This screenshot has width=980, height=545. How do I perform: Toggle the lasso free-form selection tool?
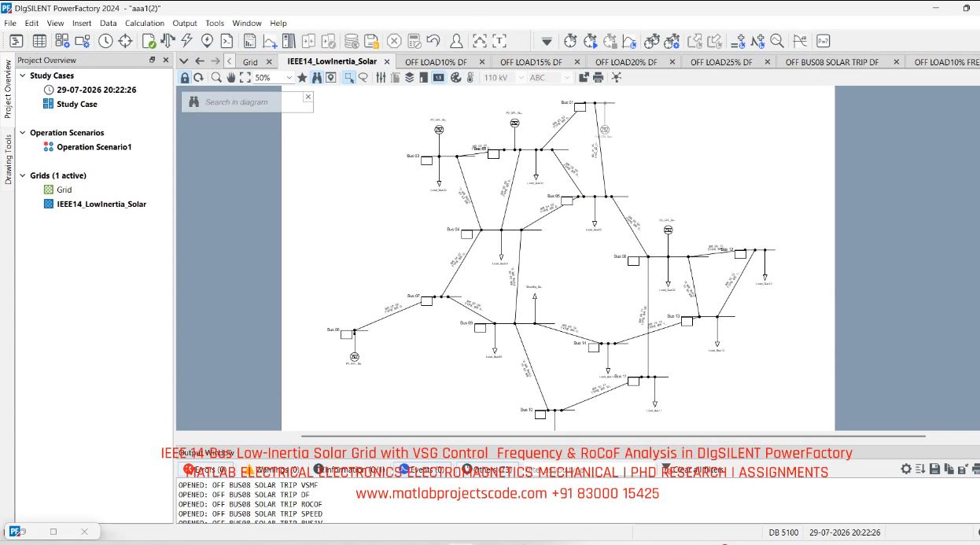[363, 77]
